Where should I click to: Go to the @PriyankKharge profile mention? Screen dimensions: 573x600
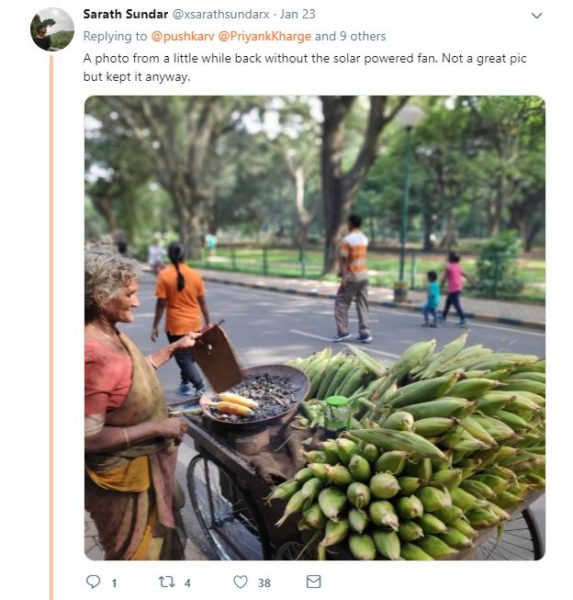pyautogui.click(x=264, y=36)
